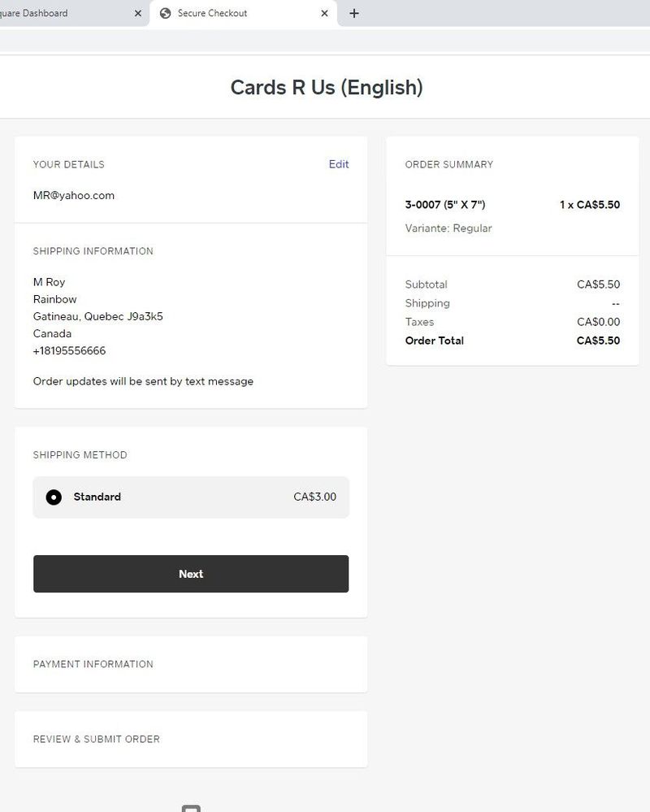Click item 3-0007 (5" X 7") in order summary
This screenshot has width=650, height=812.
[445, 205]
